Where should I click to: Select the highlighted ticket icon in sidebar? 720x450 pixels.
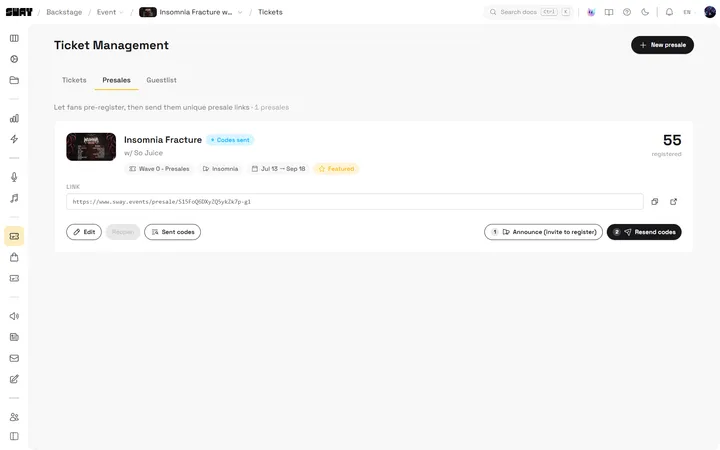(14, 236)
